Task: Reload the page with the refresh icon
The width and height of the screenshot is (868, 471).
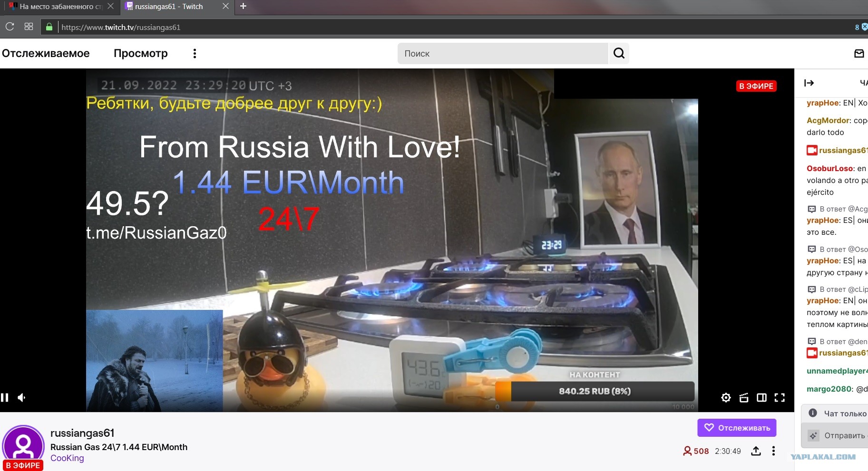Action: click(x=10, y=27)
